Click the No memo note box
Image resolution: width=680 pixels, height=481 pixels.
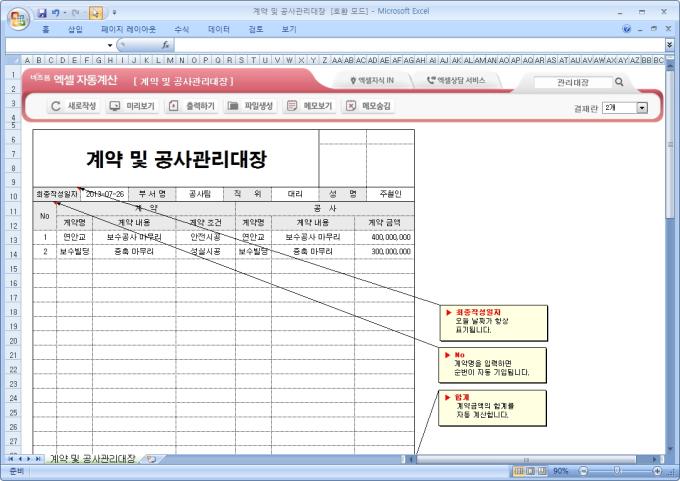493,365
